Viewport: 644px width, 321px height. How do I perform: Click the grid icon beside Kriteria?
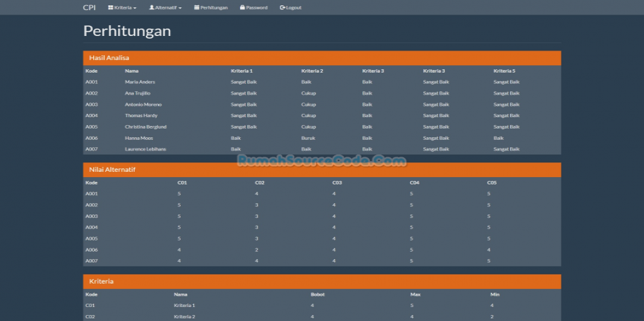pos(110,8)
